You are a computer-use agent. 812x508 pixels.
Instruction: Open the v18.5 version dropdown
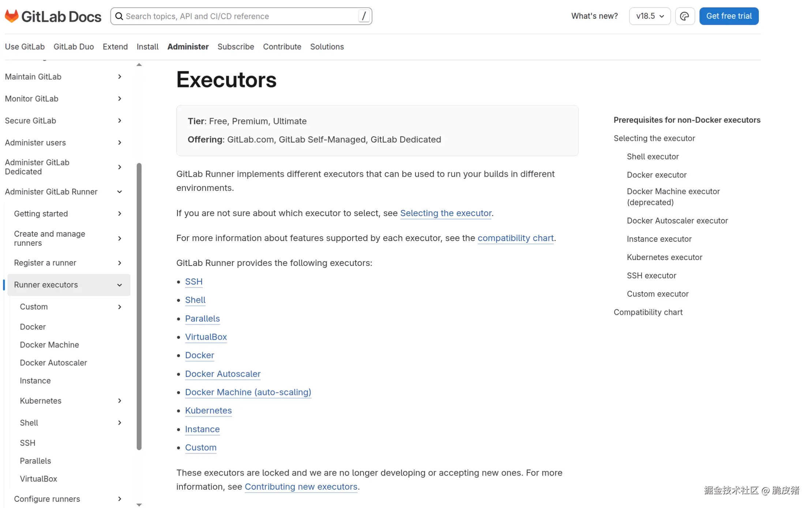coord(650,16)
